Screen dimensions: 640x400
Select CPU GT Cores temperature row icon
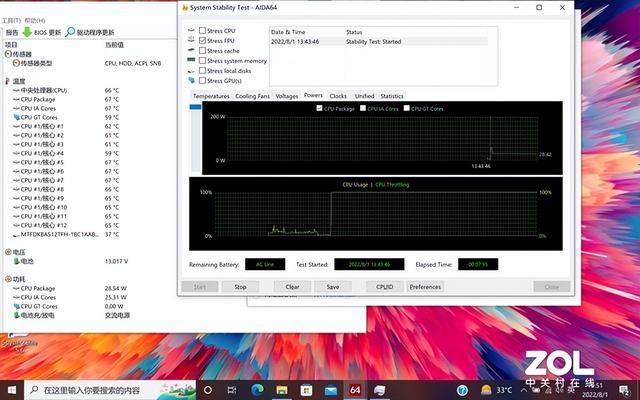point(16,118)
